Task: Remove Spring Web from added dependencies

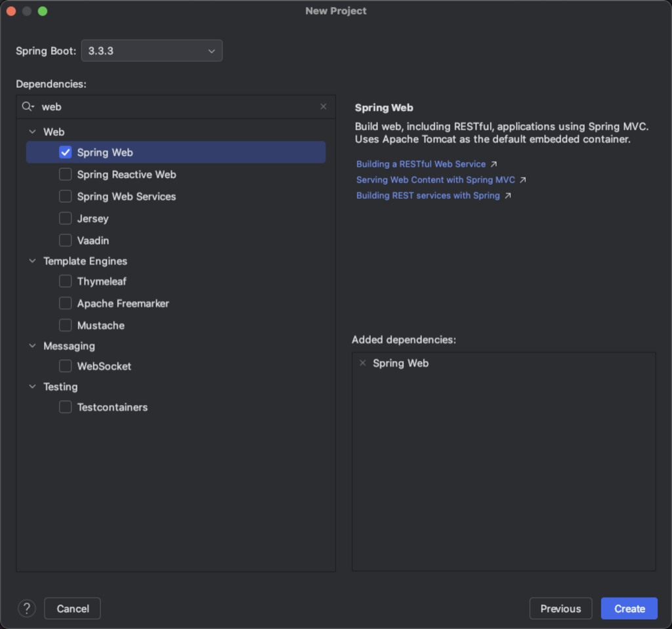Action: pos(362,363)
